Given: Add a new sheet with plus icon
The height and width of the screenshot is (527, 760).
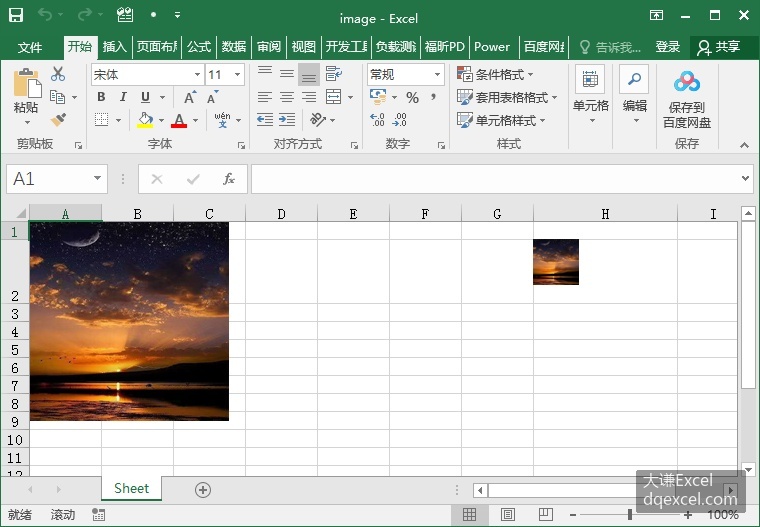Looking at the screenshot, I should [203, 490].
